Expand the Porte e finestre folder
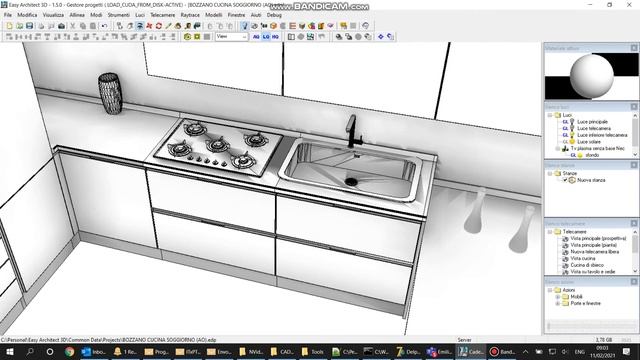 tap(558, 303)
